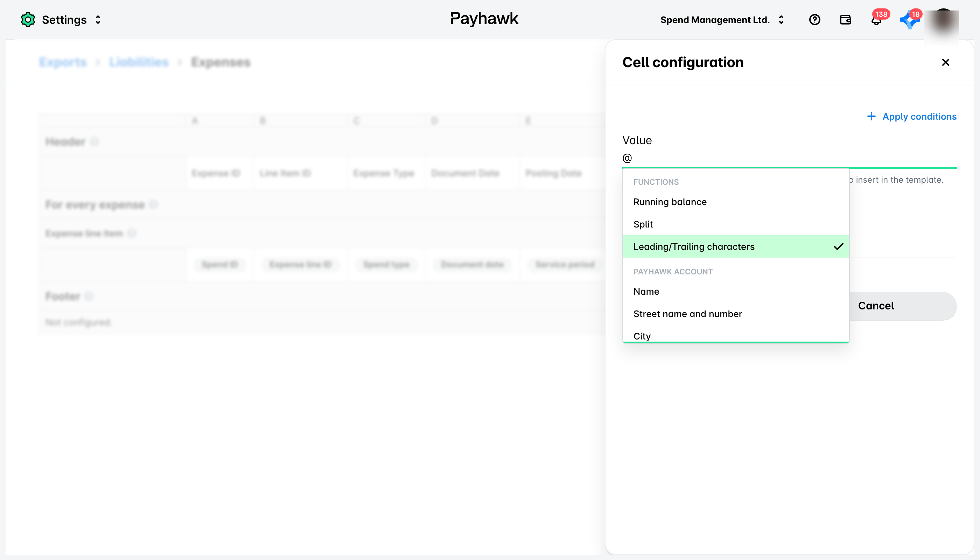Click the Service period chip

click(565, 265)
